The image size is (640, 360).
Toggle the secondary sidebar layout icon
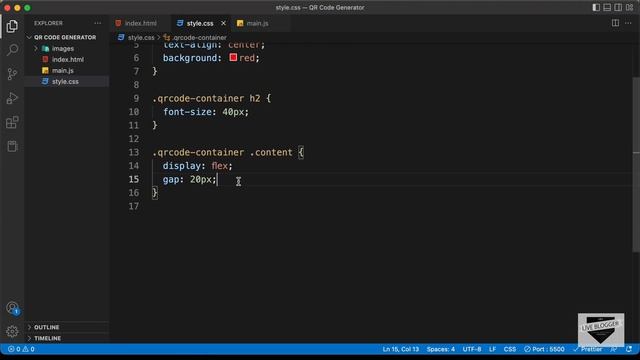[618, 7]
